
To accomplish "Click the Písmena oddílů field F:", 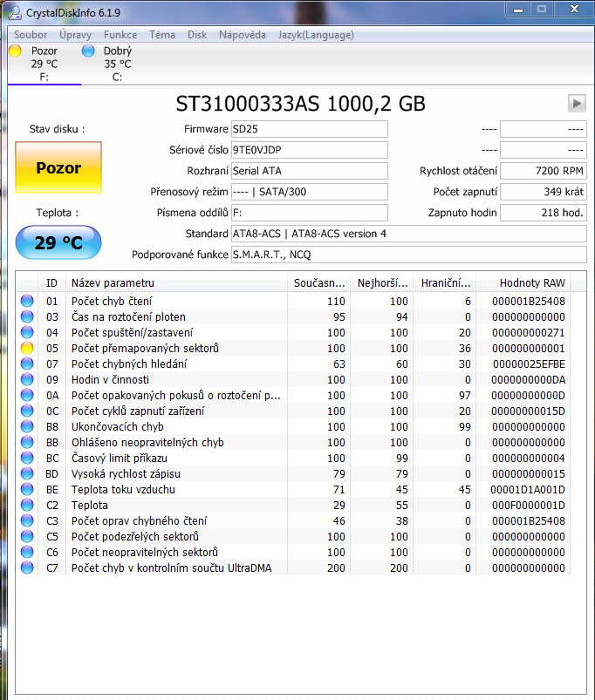I will tap(309, 213).
